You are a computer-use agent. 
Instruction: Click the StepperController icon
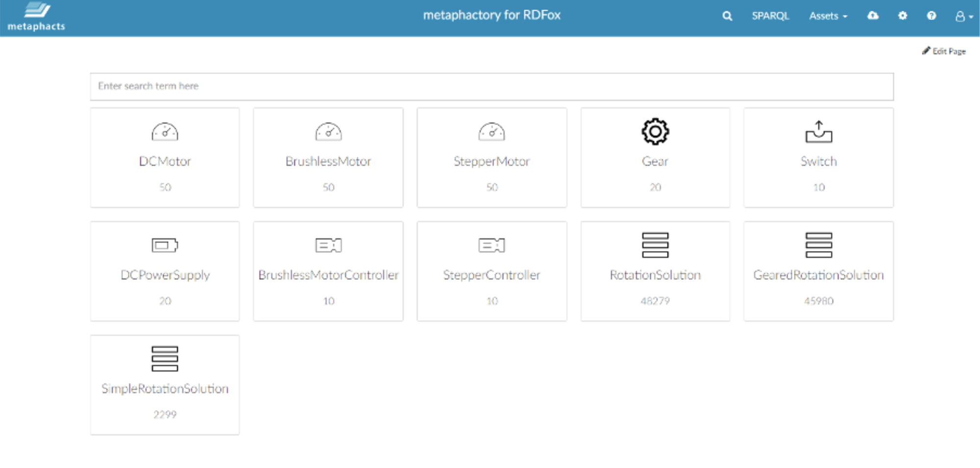(491, 245)
